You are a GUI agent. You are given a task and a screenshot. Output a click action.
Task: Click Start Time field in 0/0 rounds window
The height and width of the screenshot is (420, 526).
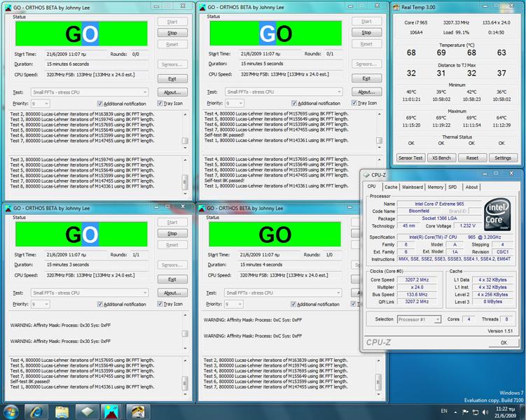[75, 54]
